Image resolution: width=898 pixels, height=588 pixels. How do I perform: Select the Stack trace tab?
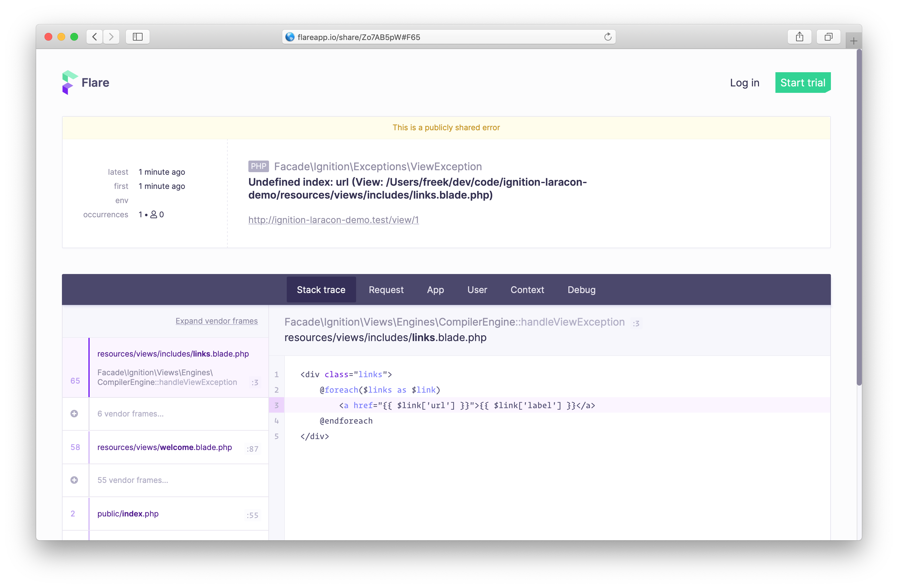[321, 290]
